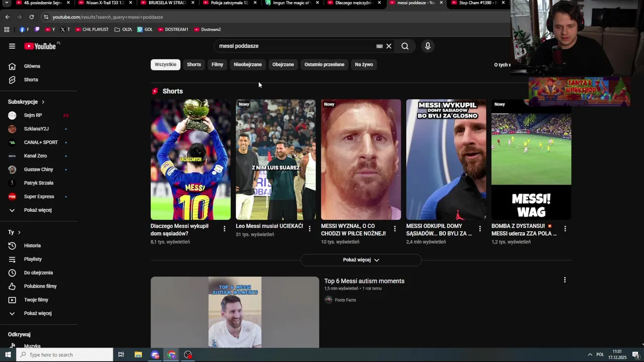Open the 'GOL' bookmark
This screenshot has width=644, height=362.
(x=145, y=30)
